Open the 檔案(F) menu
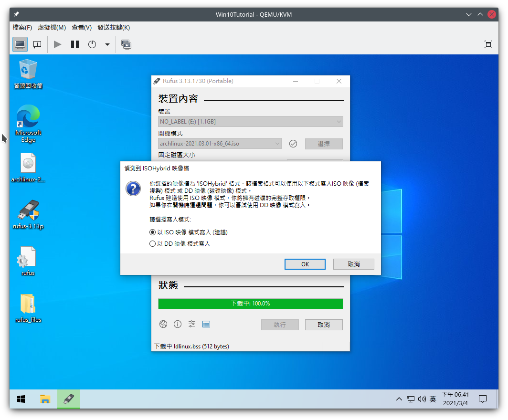The image size is (508, 420). 22,28
